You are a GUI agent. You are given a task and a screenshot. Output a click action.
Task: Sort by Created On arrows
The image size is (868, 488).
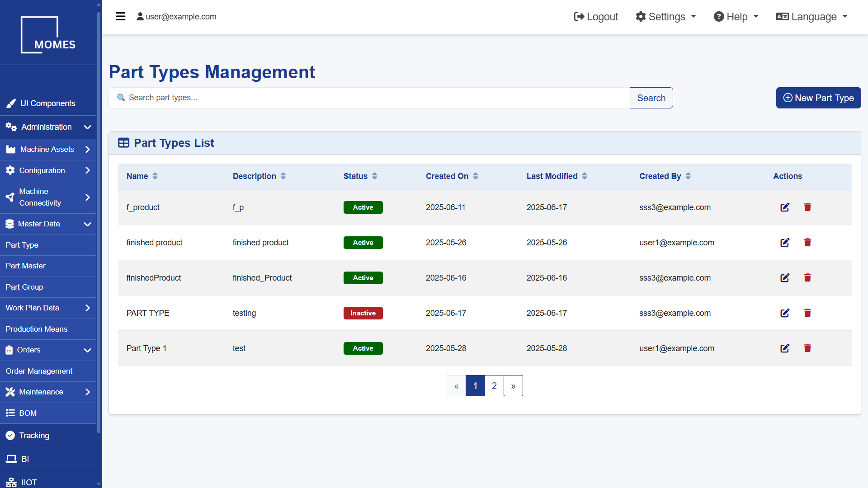[x=476, y=176]
